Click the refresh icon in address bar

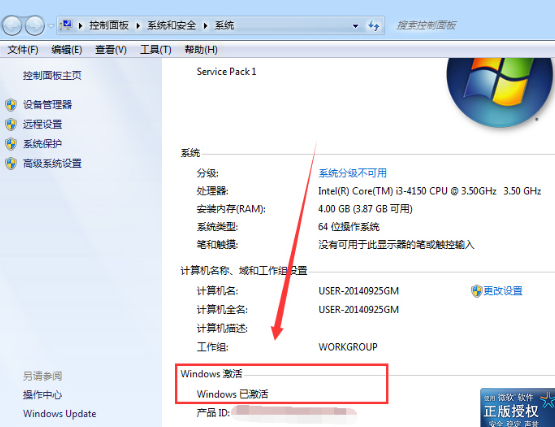point(374,25)
